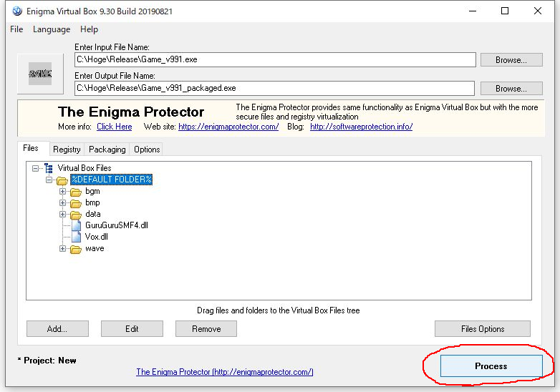Select the '%DEFAULT FOLDER%' tree label
The image size is (560, 392).
coord(112,180)
